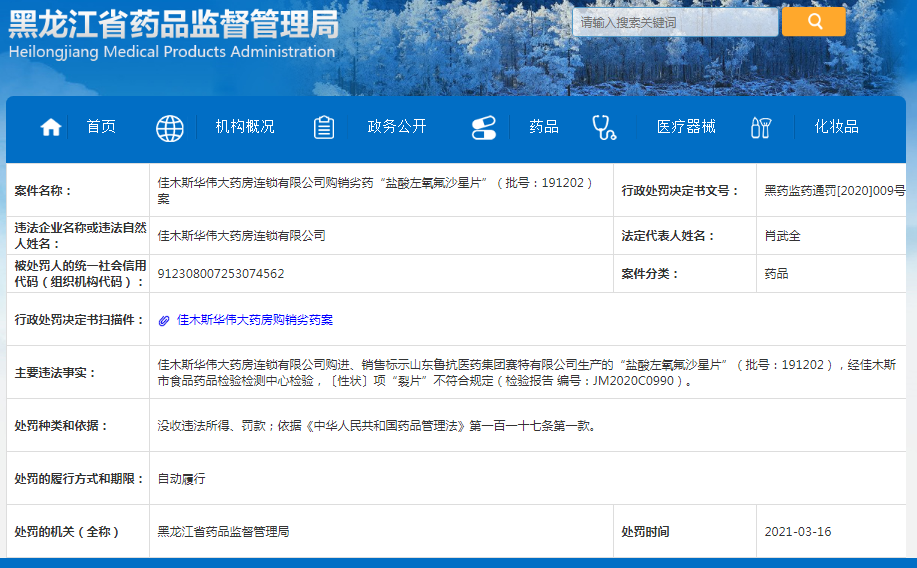Select the authority value 黑龙江省药品监督管理局 in table
The image size is (917, 568).
click(223, 532)
